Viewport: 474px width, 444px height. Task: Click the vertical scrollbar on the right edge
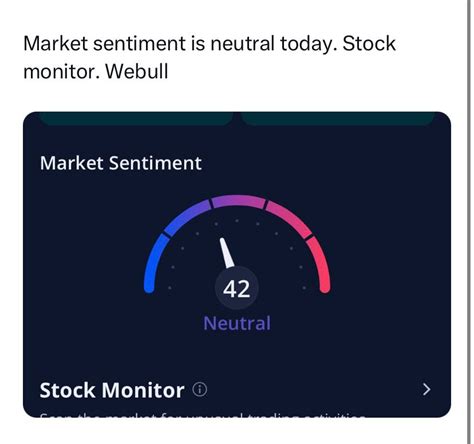point(469,222)
